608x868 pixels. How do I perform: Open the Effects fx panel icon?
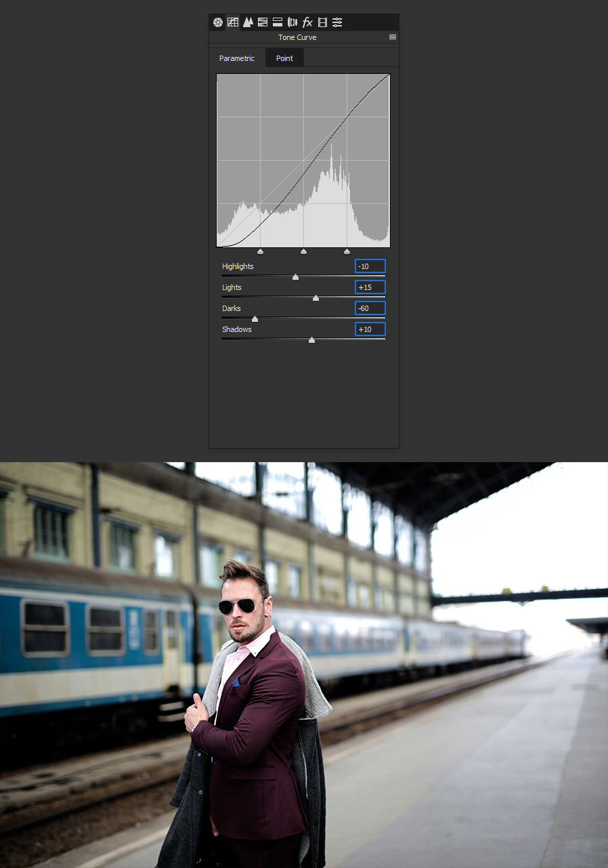[307, 22]
